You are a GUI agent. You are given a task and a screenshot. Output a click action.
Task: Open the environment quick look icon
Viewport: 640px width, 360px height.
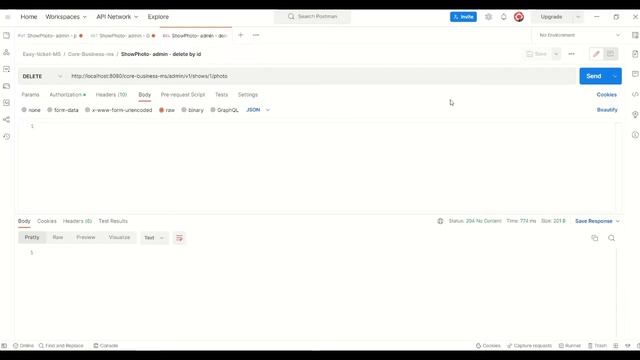coord(635,36)
